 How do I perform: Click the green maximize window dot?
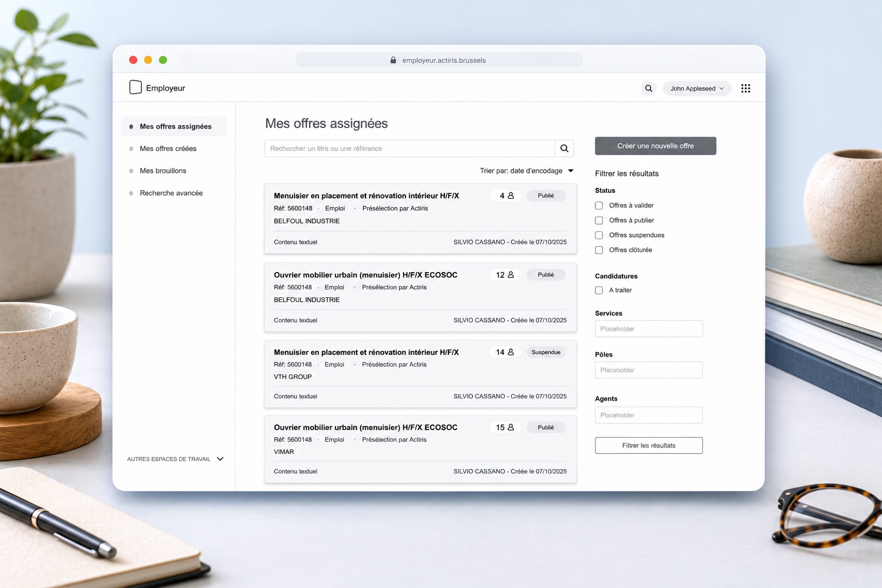coord(163,60)
